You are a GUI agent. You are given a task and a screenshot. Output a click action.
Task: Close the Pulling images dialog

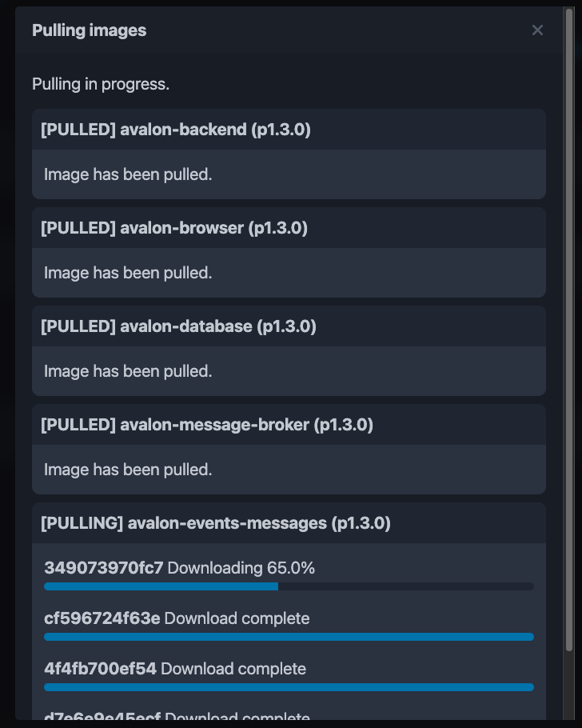click(x=537, y=30)
